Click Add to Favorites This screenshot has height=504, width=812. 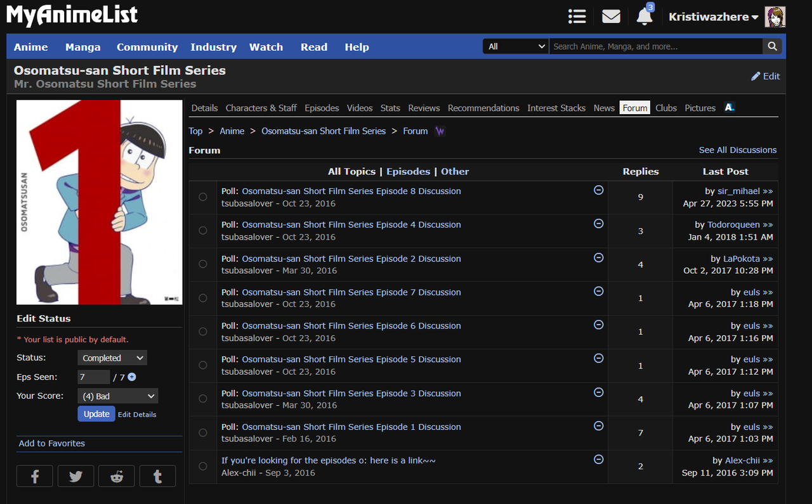tap(52, 444)
